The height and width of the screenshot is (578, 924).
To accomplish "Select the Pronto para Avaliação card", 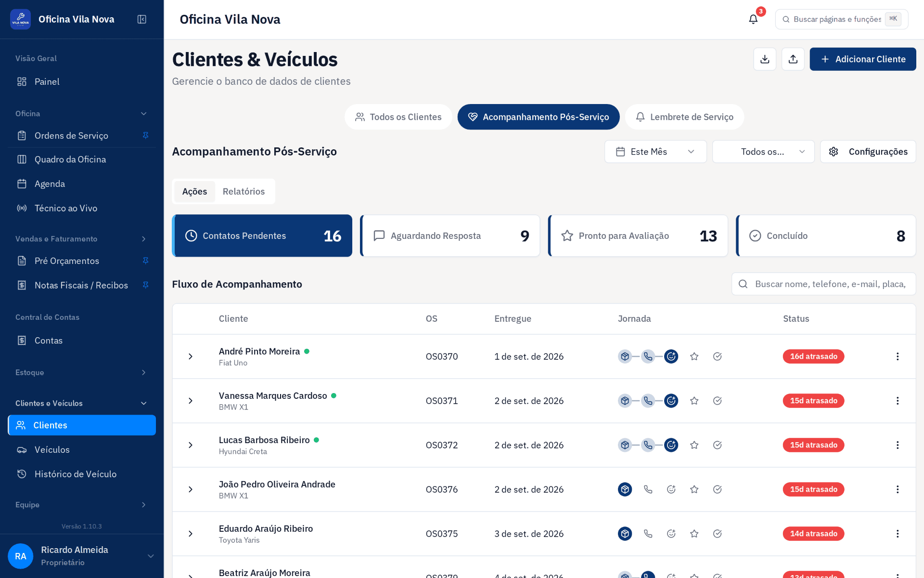I will [x=638, y=236].
